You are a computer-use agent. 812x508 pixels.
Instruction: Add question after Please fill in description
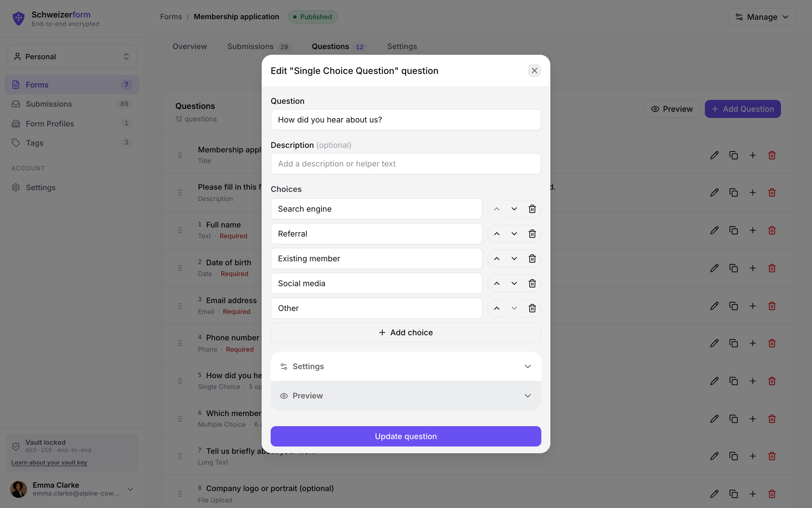753,192
